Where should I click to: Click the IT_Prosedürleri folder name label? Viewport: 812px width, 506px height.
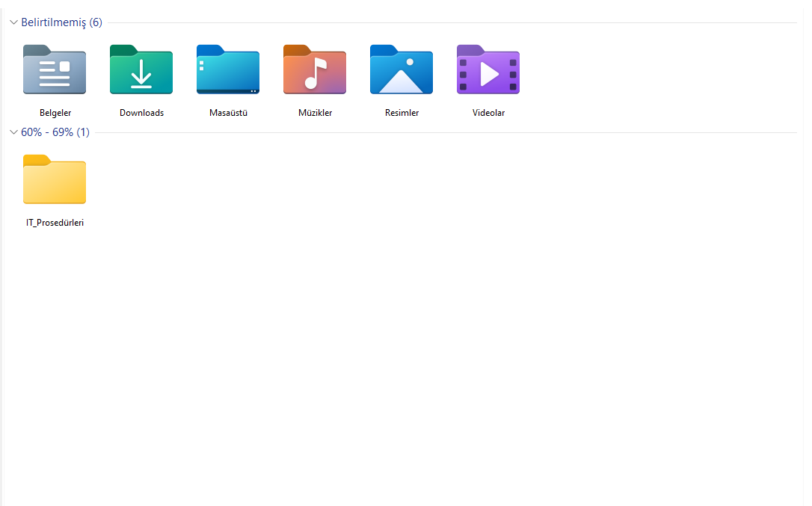click(55, 223)
